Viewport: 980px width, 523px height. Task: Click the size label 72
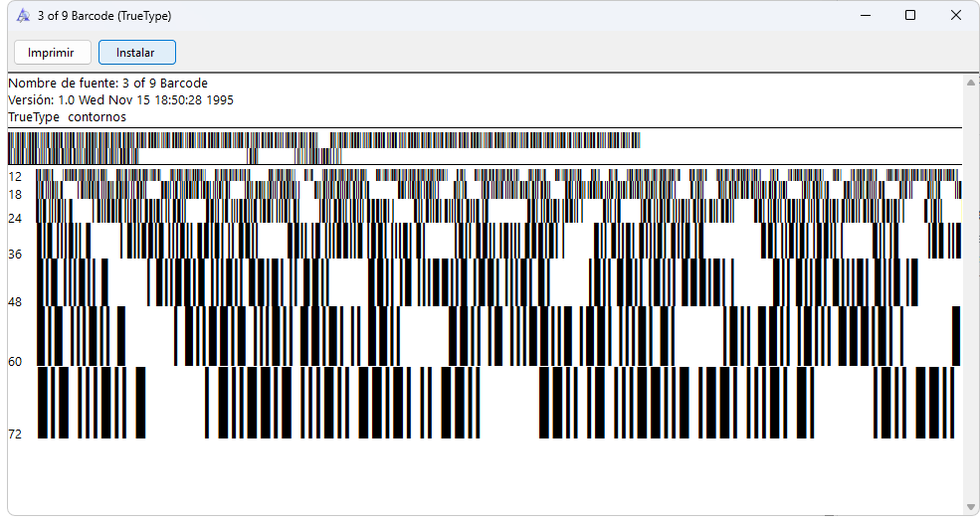click(15, 435)
